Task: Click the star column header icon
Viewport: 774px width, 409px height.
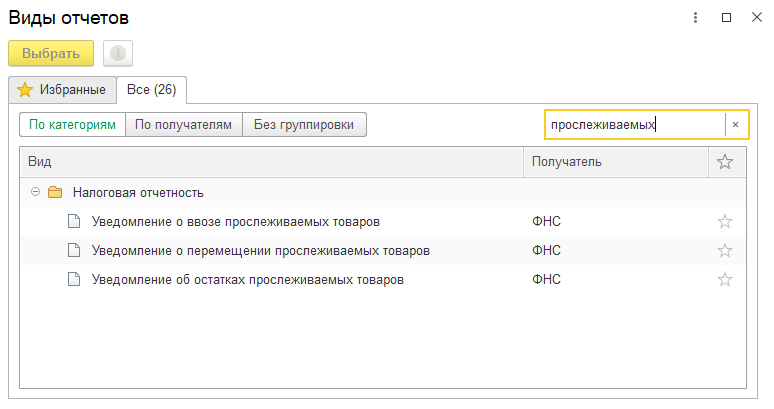Action: (x=725, y=161)
